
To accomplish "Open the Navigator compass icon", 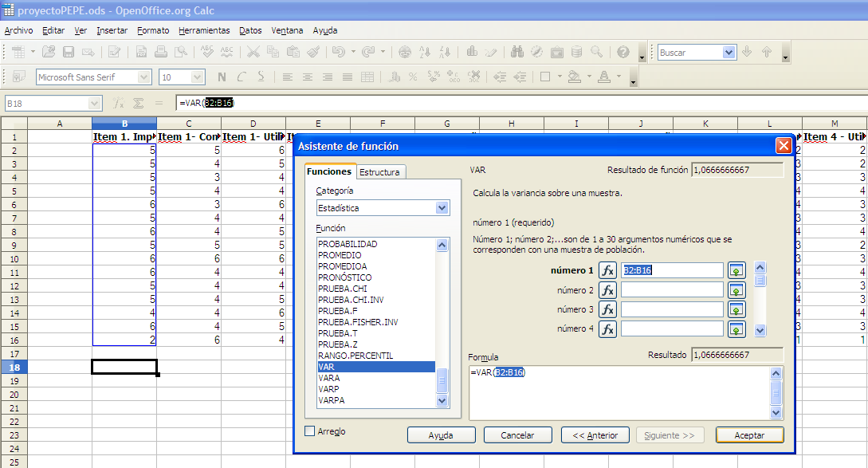I will tap(537, 52).
